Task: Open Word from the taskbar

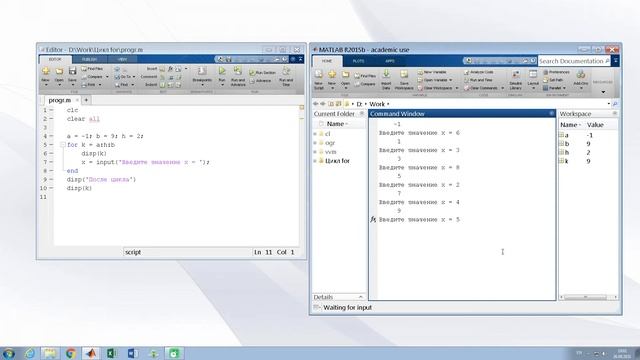Action: click(132, 353)
